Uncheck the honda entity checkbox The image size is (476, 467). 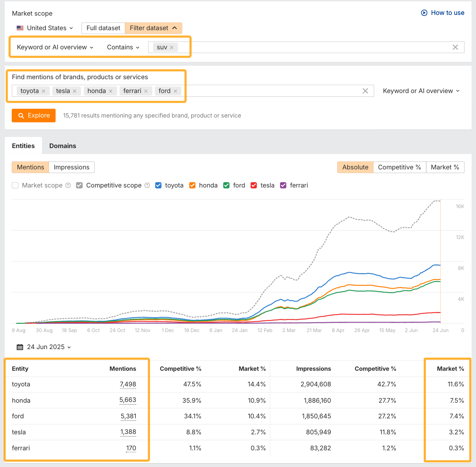[x=192, y=185]
